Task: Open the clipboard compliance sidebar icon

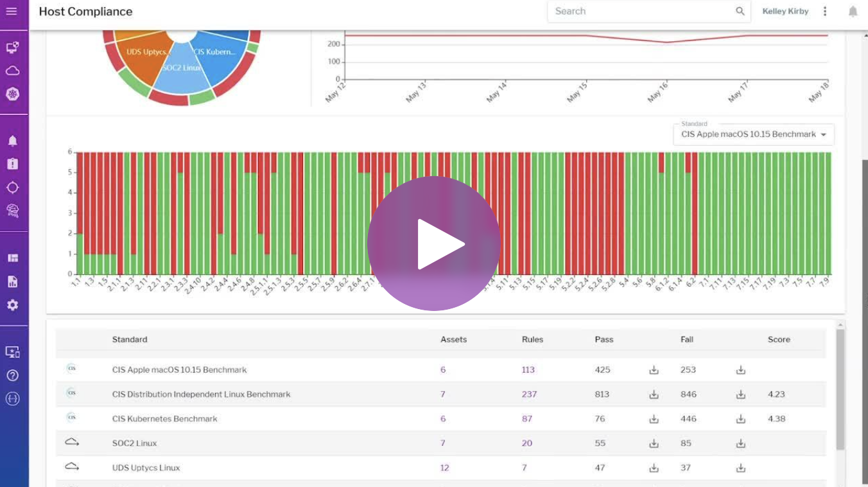Action: pos(12,164)
